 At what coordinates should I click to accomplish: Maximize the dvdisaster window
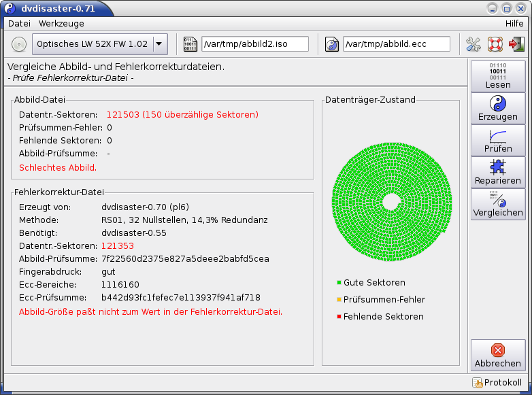pos(507,8)
